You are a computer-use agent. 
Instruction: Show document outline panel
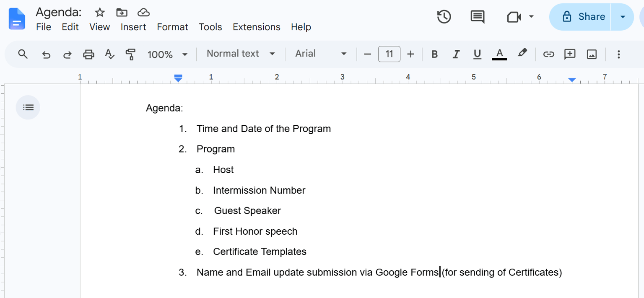(x=28, y=108)
